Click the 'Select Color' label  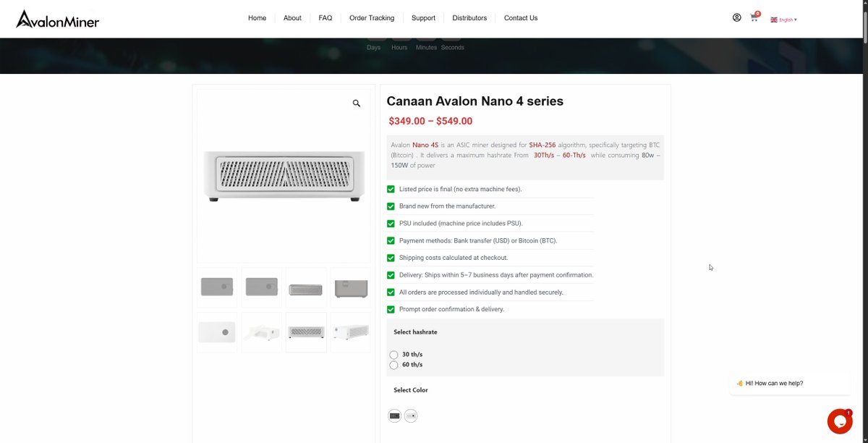pos(411,390)
